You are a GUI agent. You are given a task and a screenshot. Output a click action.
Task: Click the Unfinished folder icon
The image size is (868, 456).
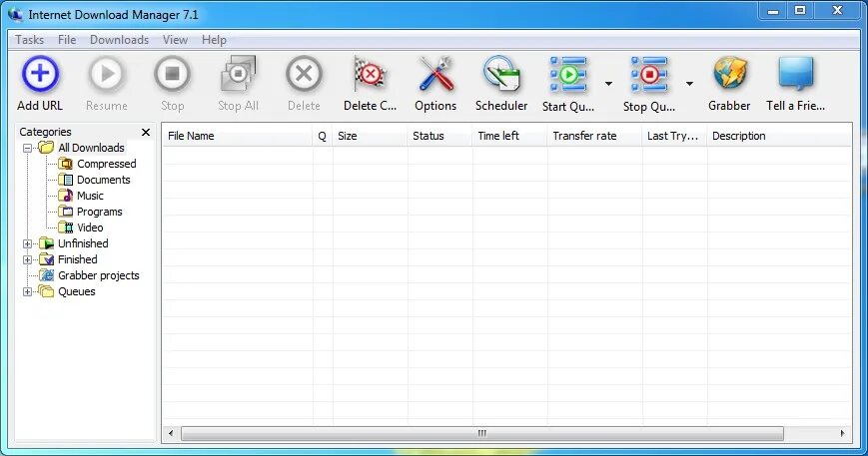point(47,243)
